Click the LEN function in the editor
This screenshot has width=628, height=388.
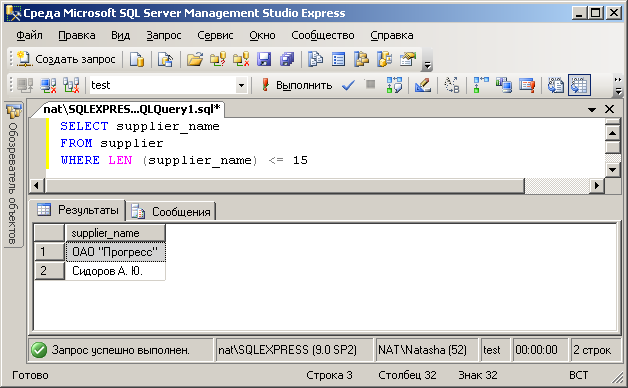(120, 160)
